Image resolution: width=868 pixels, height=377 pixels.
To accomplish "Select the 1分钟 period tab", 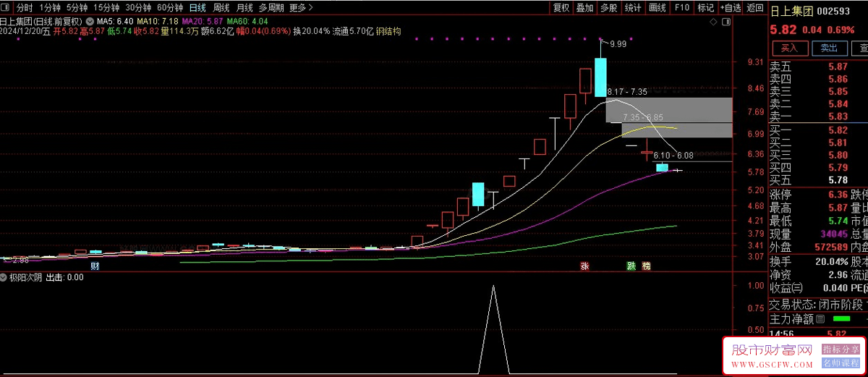I will tap(49, 8).
